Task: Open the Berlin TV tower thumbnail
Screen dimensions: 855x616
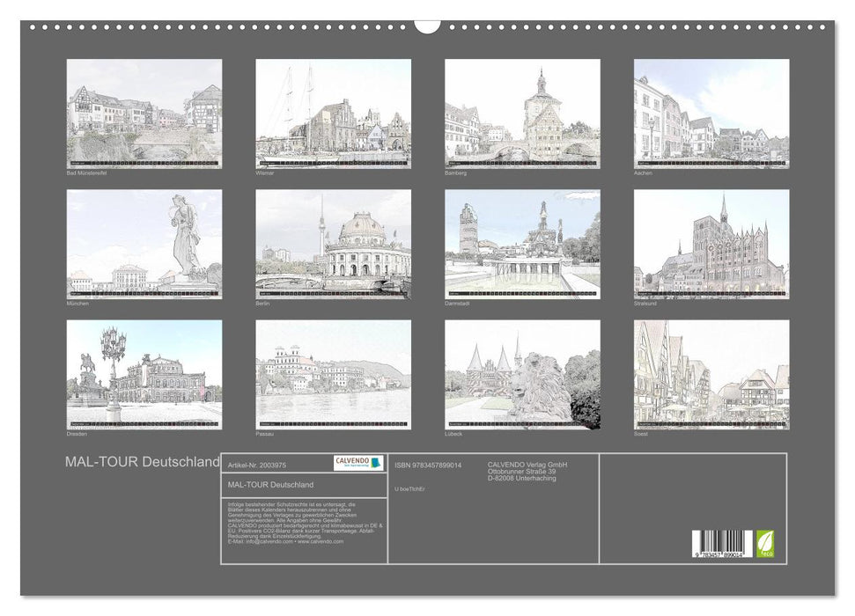Action: coord(333,244)
